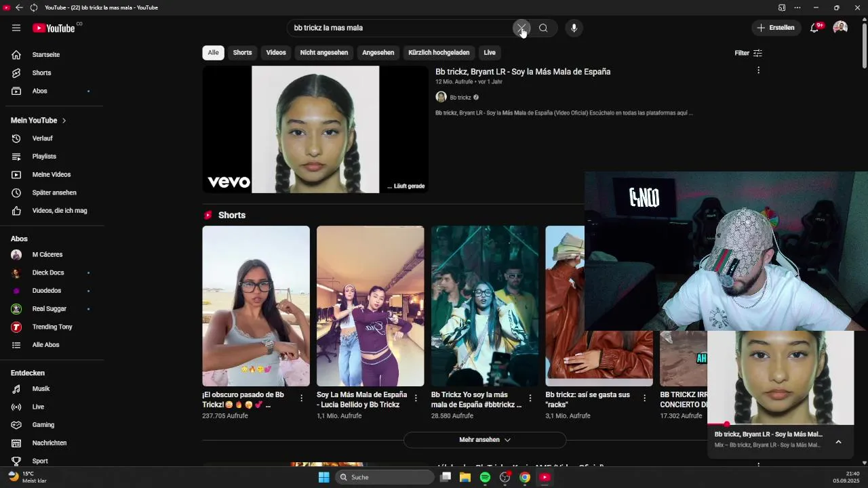Open options for El obscuro pasado short
Image resolution: width=868 pixels, height=488 pixels.
[302, 399]
